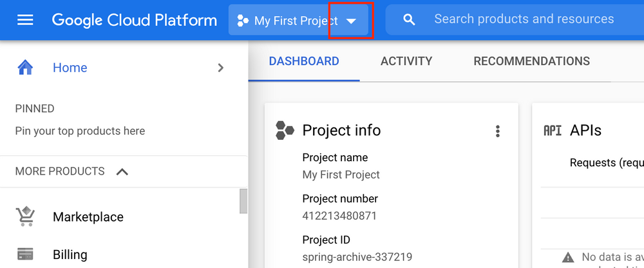This screenshot has height=268, width=644.
Task: Click the Google Cloud Platform logo
Action: point(134,20)
